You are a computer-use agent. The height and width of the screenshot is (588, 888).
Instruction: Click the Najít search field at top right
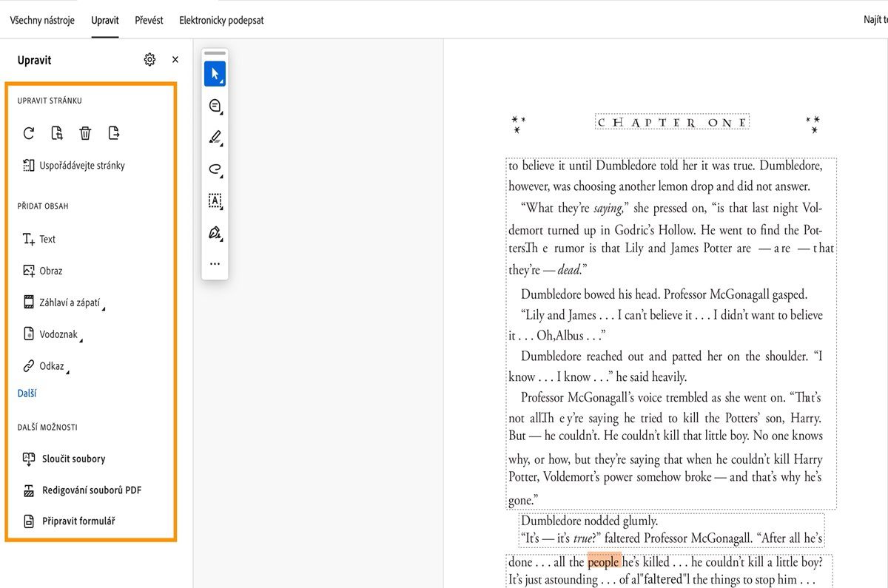click(875, 20)
